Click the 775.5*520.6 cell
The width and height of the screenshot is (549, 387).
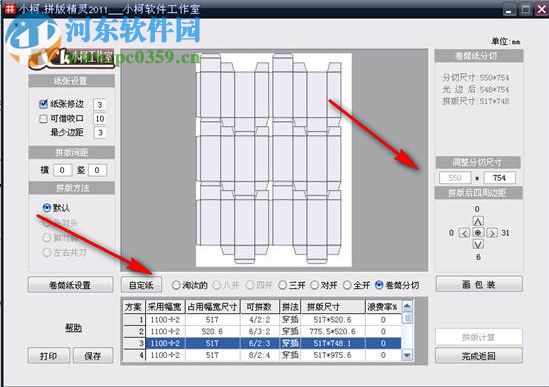[x=332, y=331]
